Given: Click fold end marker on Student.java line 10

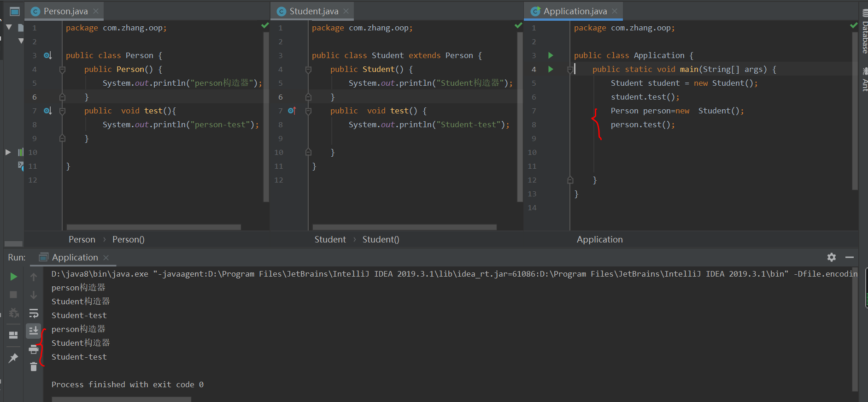Looking at the screenshot, I should point(308,152).
